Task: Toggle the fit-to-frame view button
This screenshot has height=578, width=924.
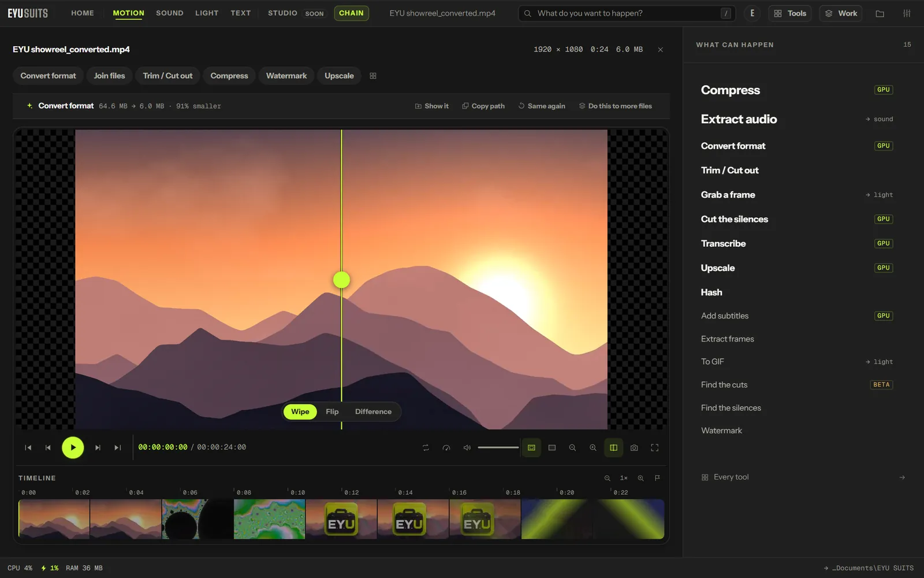Action: 531,448
